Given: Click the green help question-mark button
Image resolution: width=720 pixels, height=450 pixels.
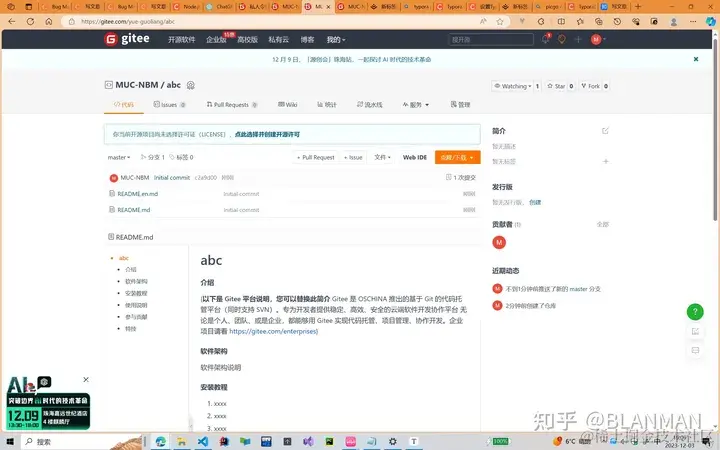Looking at the screenshot, I should (695, 312).
